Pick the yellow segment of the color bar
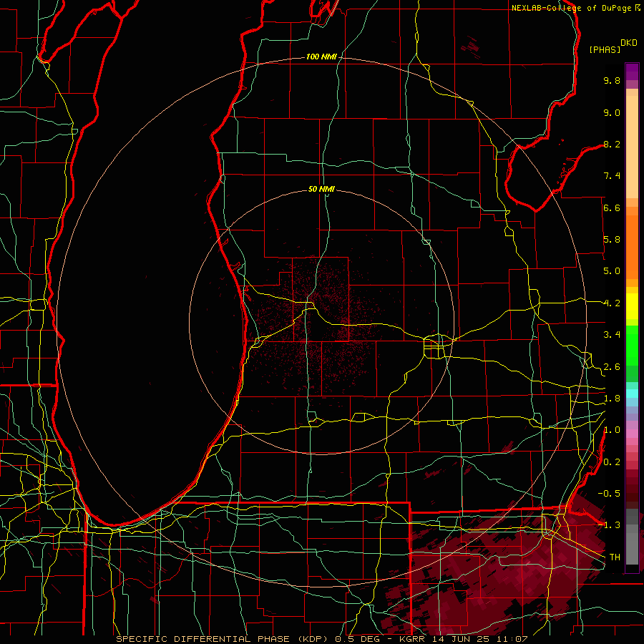 pos(632,306)
